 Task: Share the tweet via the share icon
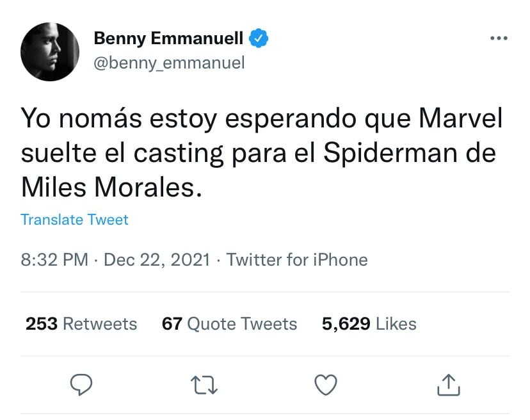tap(449, 385)
